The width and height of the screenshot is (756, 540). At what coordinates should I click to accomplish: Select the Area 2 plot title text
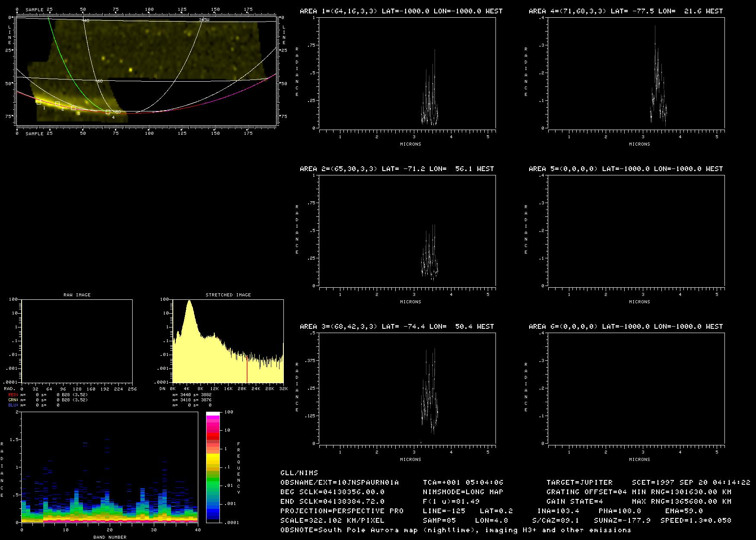397,169
